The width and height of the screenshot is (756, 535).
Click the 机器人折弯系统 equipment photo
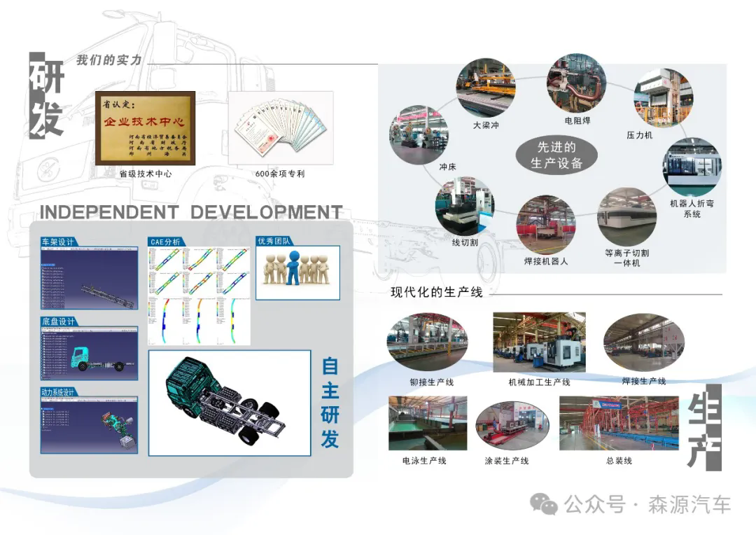click(x=691, y=168)
